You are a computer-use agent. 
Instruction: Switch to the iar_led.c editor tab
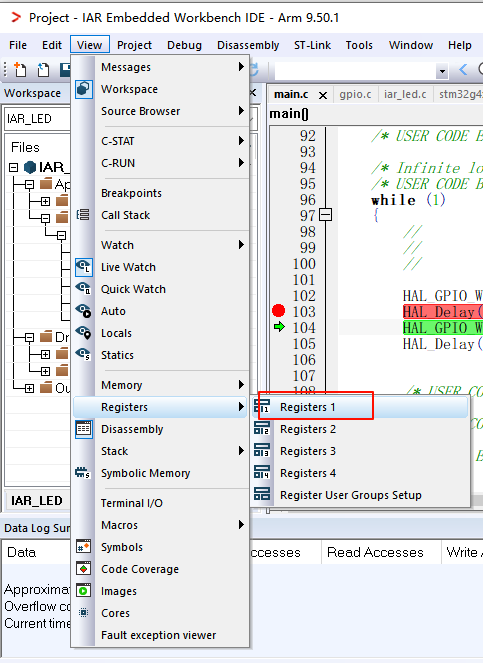405,94
